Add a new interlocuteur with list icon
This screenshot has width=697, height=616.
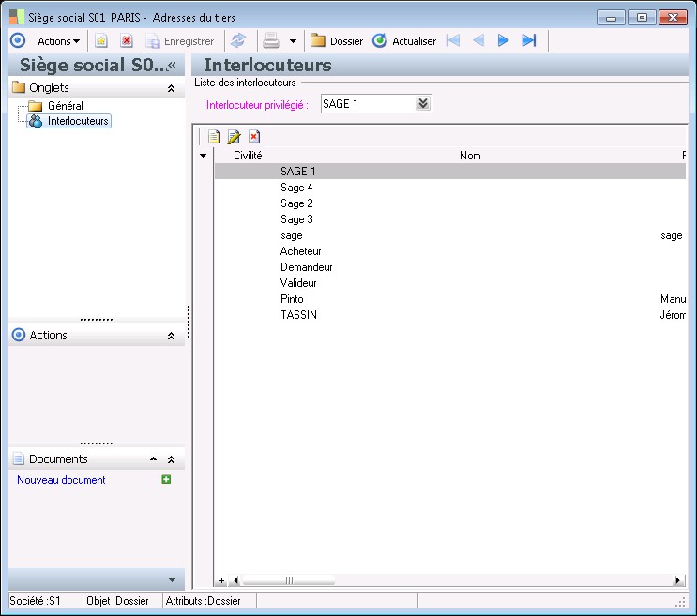pyautogui.click(x=214, y=137)
